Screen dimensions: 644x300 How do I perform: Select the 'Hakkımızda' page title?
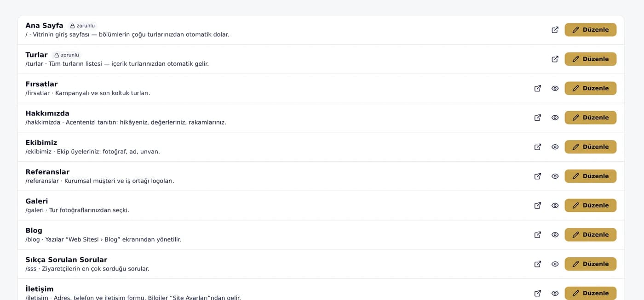(47, 113)
